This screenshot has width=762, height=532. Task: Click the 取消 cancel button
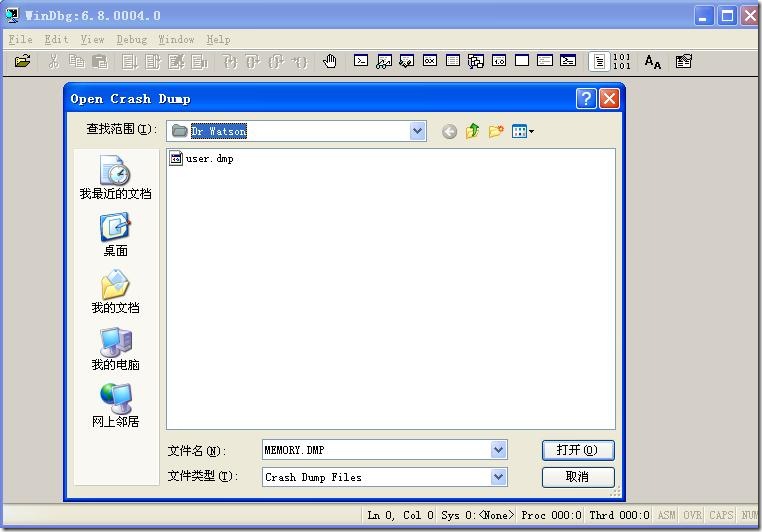point(578,477)
